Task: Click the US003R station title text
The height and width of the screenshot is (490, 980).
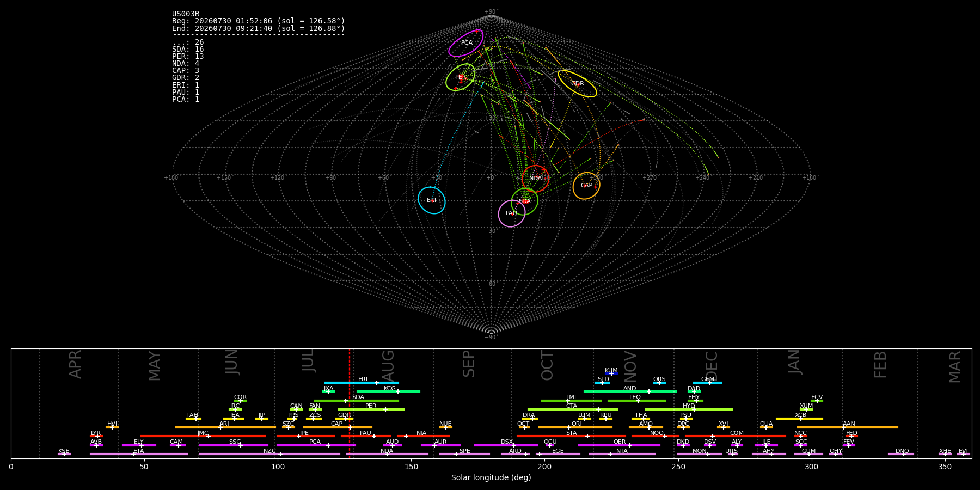Action: coord(186,14)
